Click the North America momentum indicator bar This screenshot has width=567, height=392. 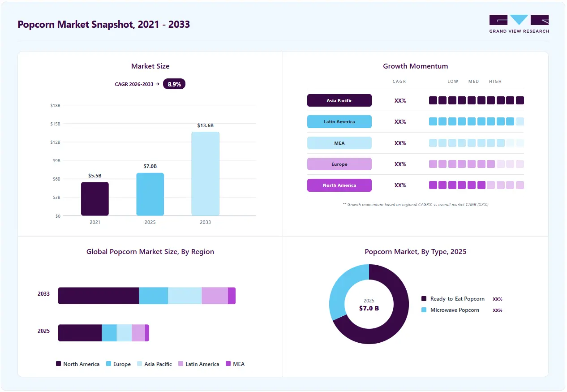pyautogui.click(x=476, y=185)
